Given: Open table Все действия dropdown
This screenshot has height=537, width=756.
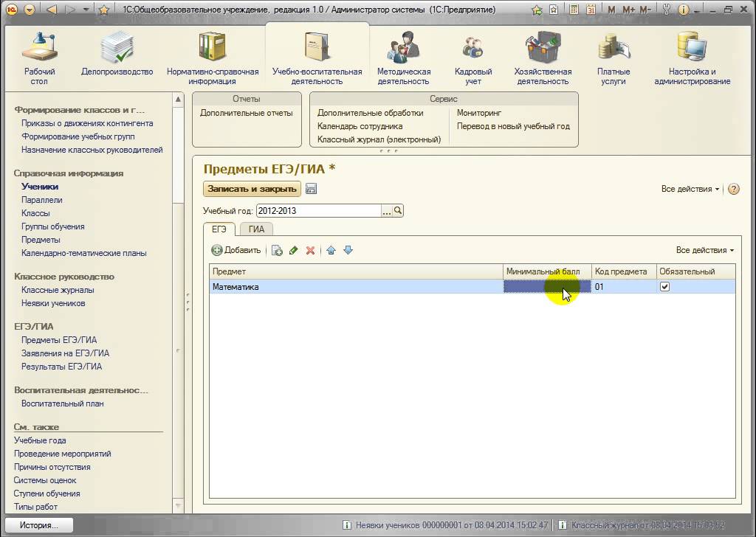Looking at the screenshot, I should 705,250.
